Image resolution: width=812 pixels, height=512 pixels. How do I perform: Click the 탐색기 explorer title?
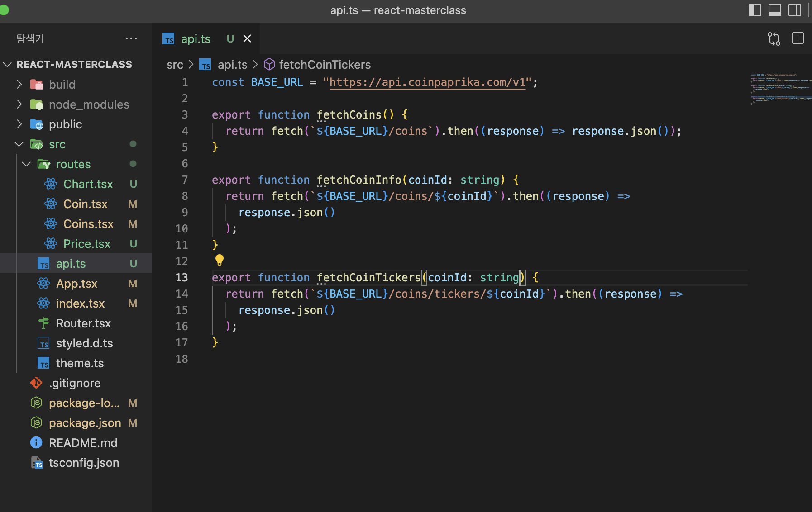point(30,38)
